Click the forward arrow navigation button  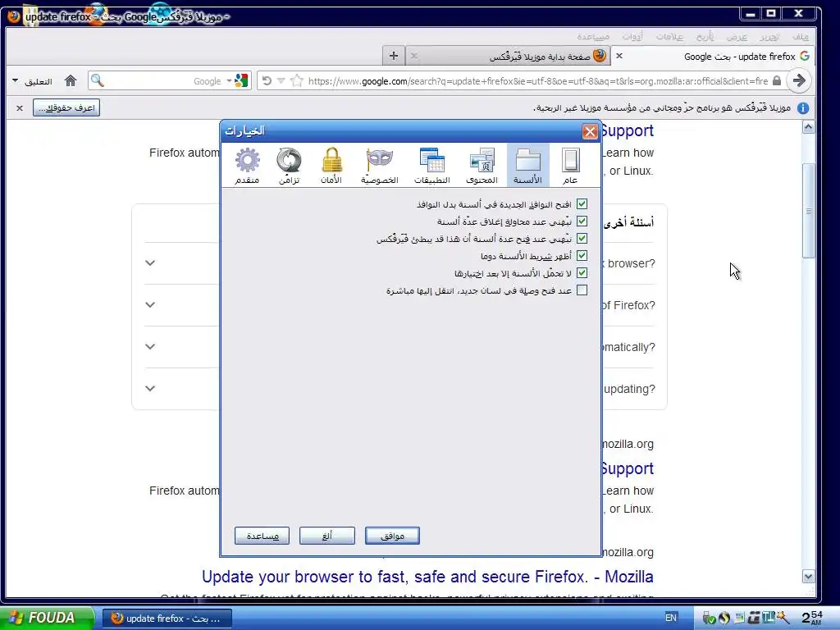pyautogui.click(x=799, y=81)
